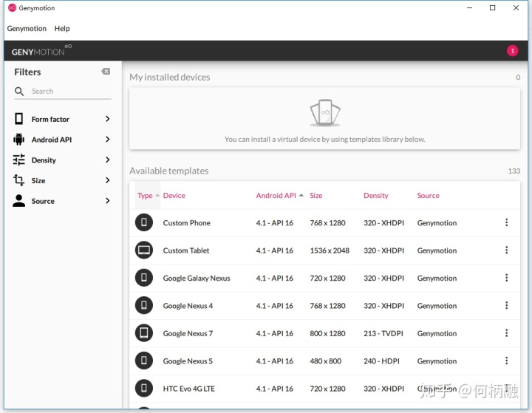Expand the Density filter chevron

(x=108, y=160)
